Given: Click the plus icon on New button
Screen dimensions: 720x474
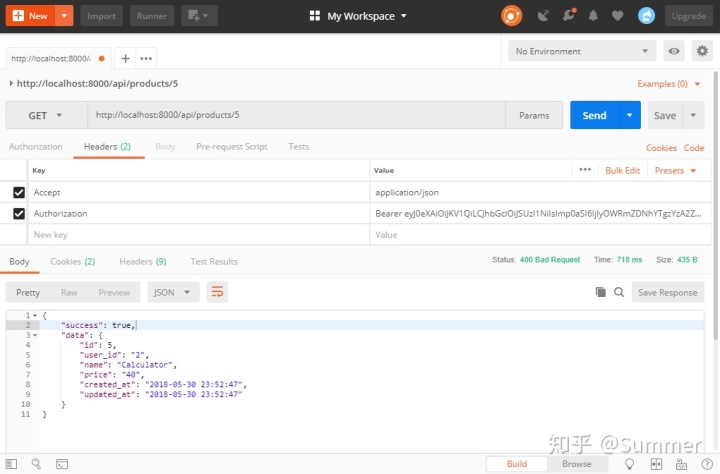Looking at the screenshot, I should pyautogui.click(x=18, y=16).
